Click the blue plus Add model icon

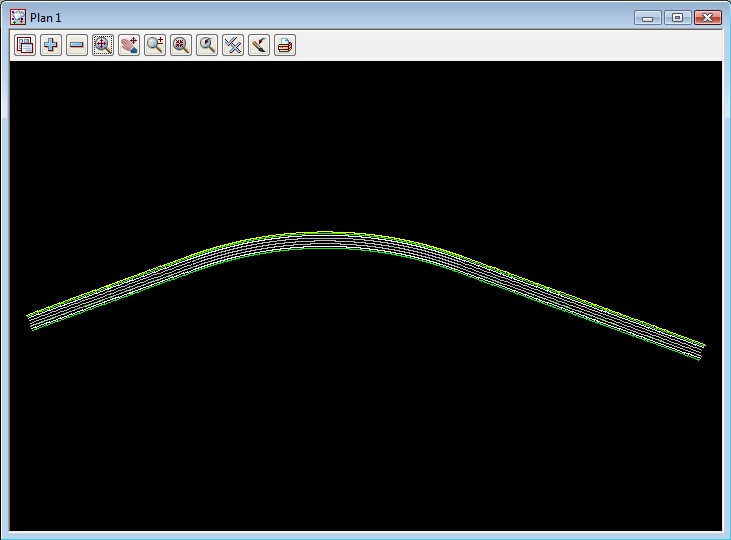[x=51, y=45]
